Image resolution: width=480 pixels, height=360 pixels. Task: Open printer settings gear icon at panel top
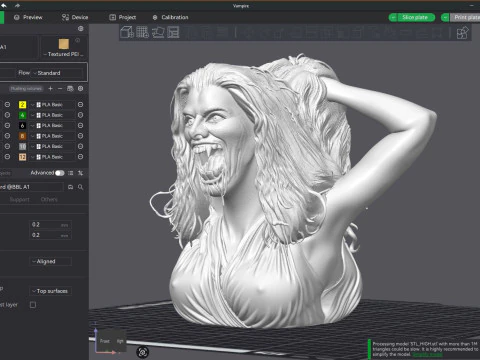click(80, 29)
